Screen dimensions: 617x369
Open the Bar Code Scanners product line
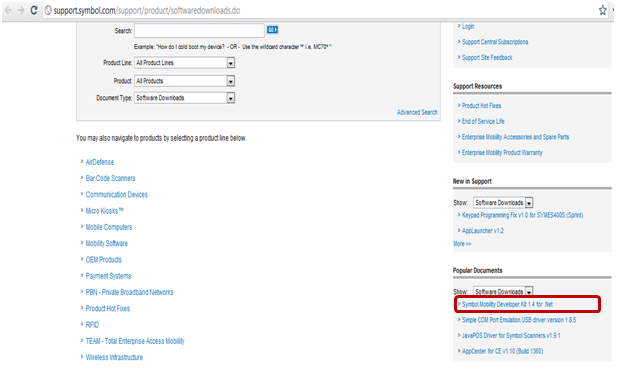click(x=110, y=178)
